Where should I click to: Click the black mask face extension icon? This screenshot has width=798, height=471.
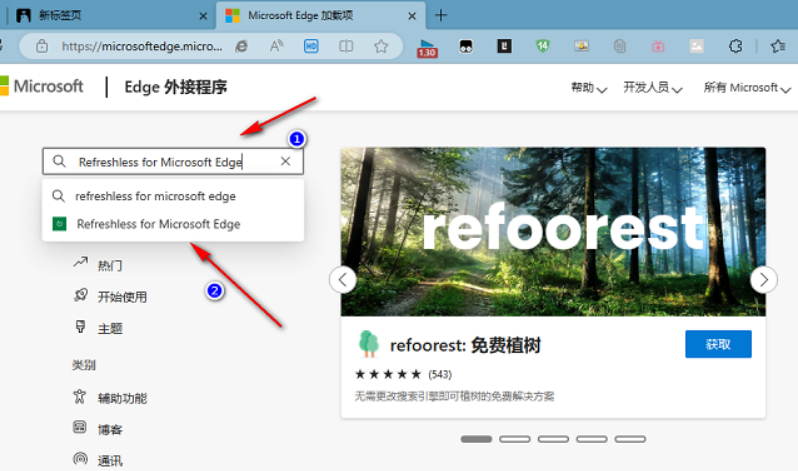[x=466, y=47]
